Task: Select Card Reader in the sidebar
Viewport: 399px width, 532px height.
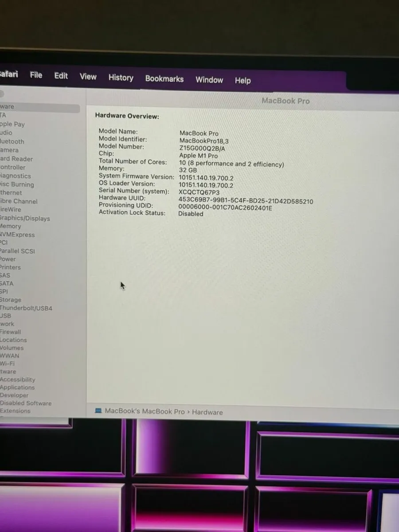Action: point(16,159)
